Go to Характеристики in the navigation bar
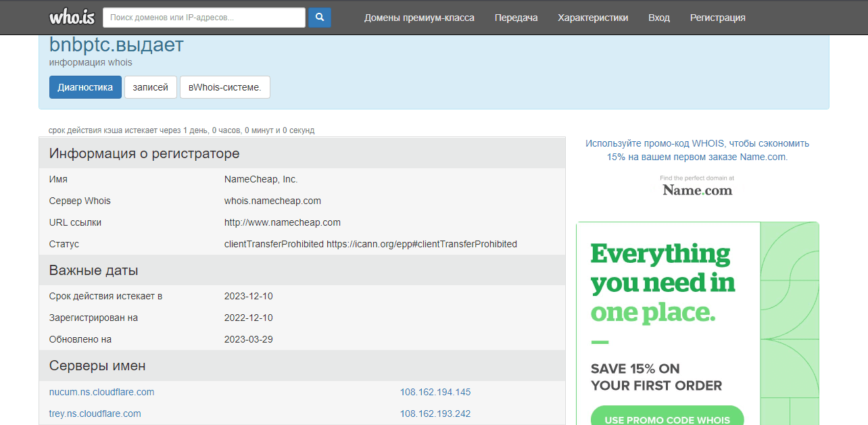 pos(593,18)
